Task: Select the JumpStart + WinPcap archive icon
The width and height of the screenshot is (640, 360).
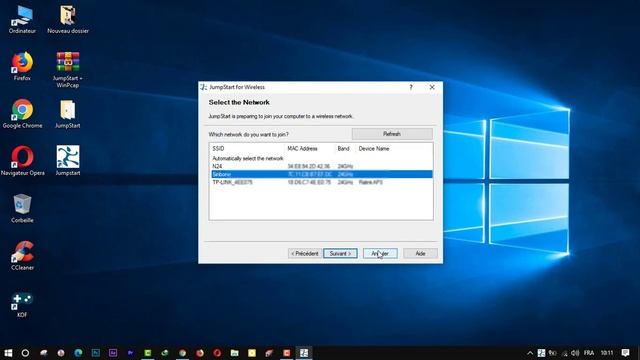Action: click(x=68, y=69)
